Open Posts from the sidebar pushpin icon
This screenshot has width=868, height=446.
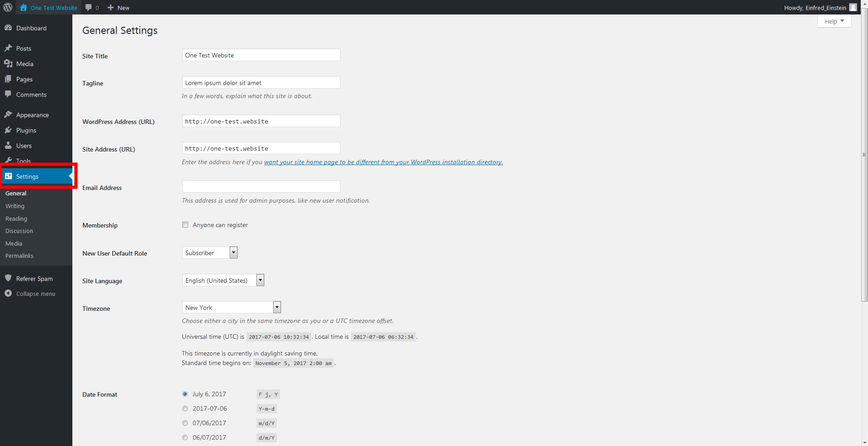click(x=9, y=48)
